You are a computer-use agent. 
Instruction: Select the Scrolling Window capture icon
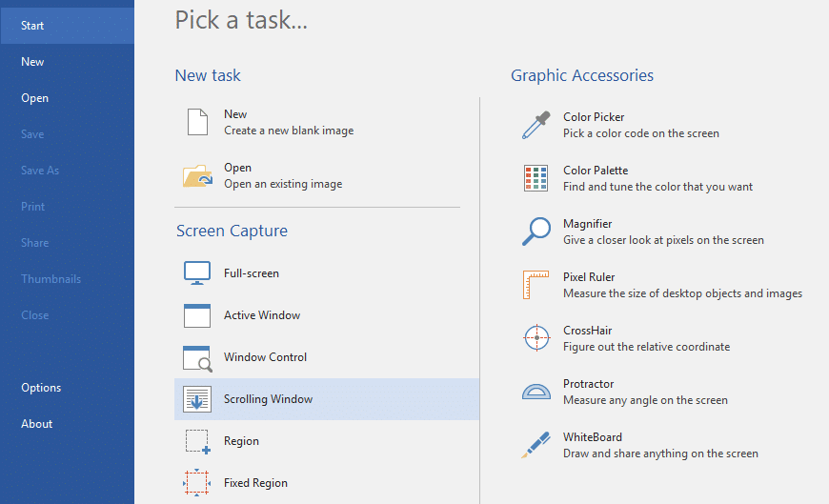[x=197, y=399]
